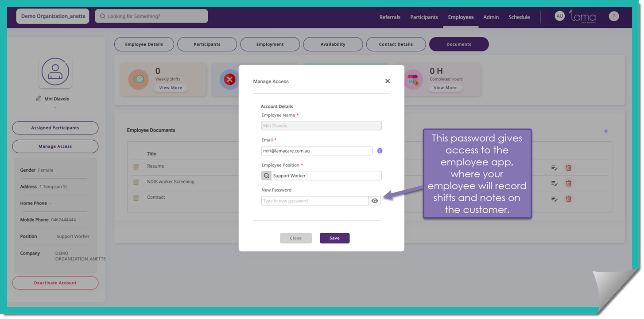Click the Deactivate Account button

[x=55, y=283]
